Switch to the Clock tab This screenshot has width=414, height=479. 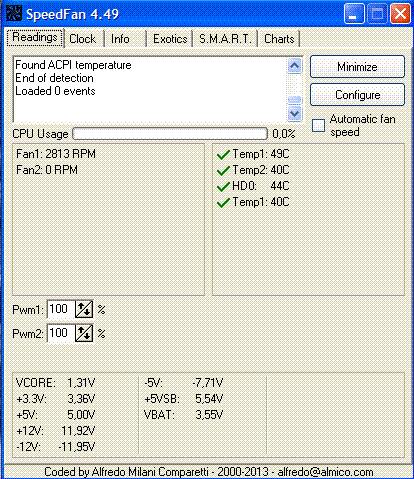tap(83, 39)
